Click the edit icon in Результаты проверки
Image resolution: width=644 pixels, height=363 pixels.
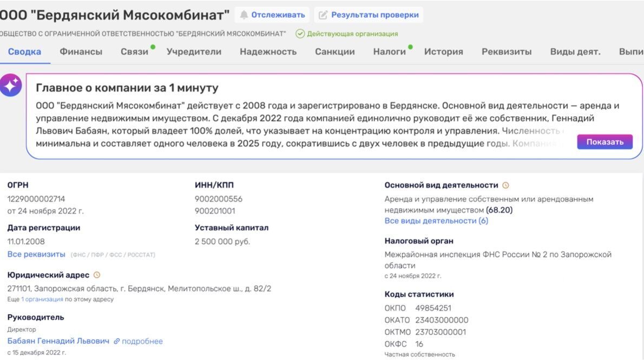tap(323, 15)
